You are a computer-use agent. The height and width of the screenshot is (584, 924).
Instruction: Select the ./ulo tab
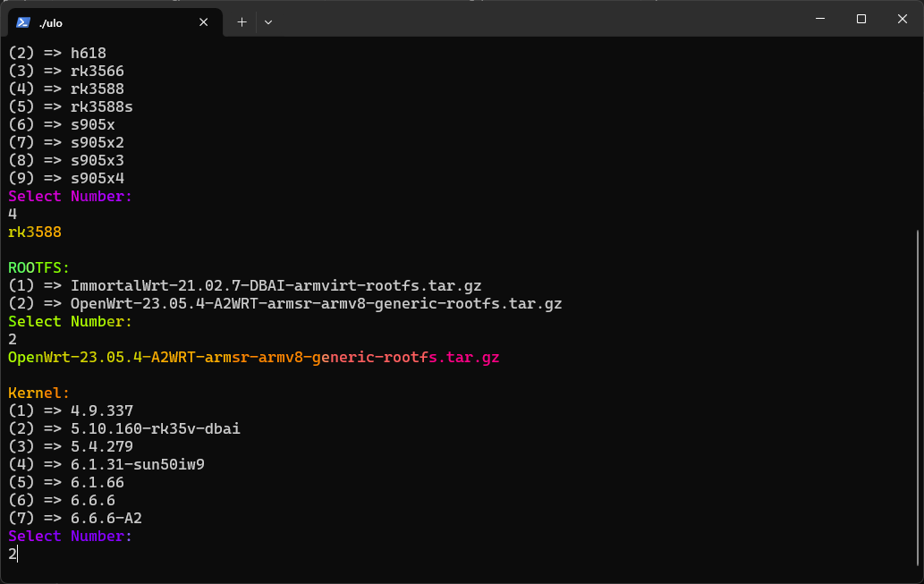coord(114,22)
